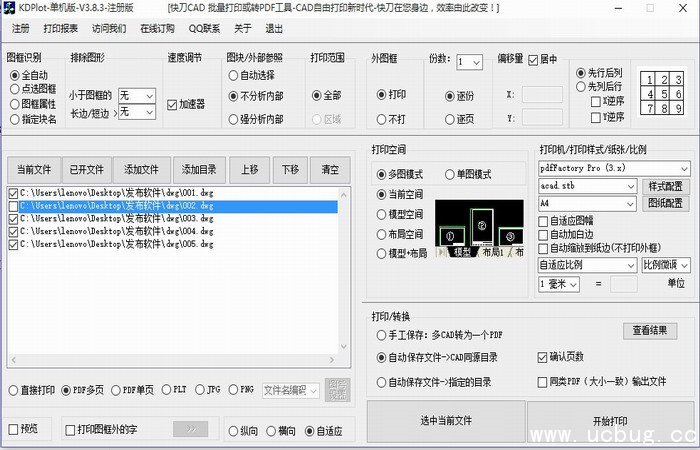
Task: Enable the 预览 preview checkbox
Action: coord(14,429)
